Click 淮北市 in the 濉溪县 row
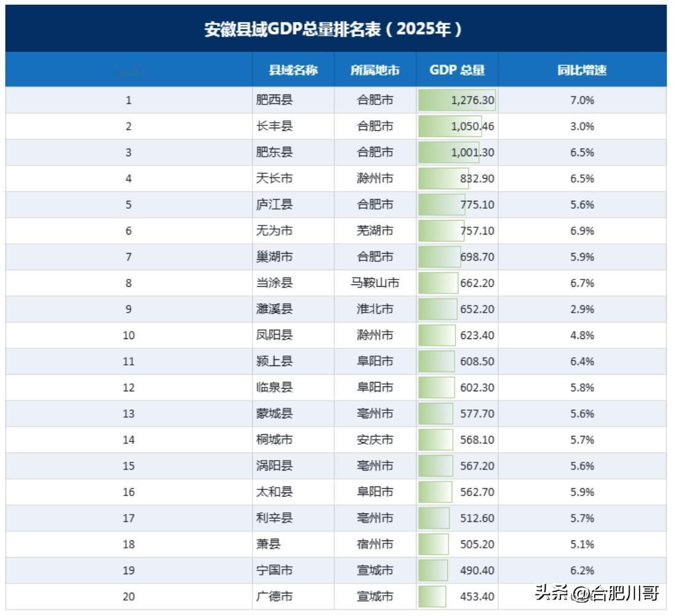 coord(375,309)
